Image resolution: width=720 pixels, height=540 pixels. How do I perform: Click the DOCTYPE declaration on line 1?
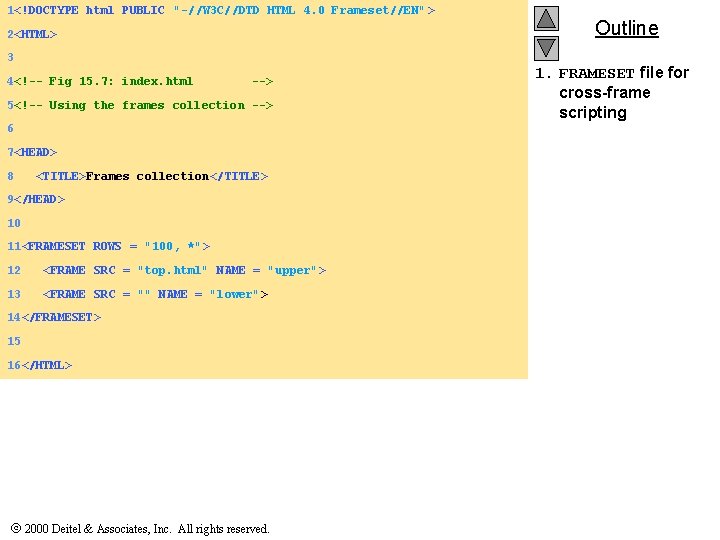point(225,10)
